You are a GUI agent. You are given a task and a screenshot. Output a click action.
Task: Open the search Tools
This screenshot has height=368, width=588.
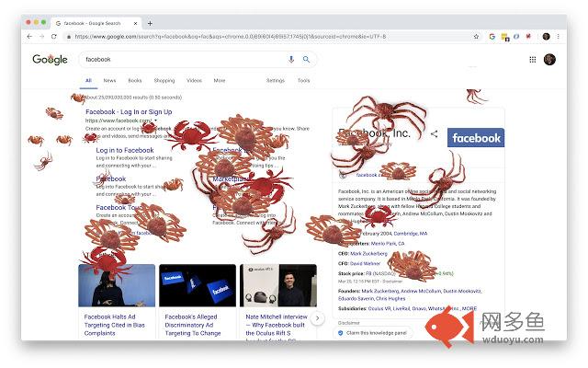pyautogui.click(x=304, y=80)
